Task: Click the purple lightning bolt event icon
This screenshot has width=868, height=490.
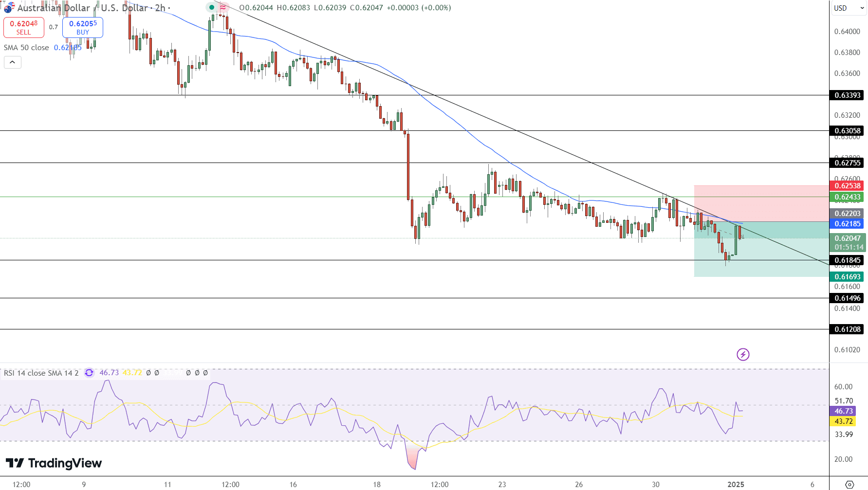Action: point(743,354)
